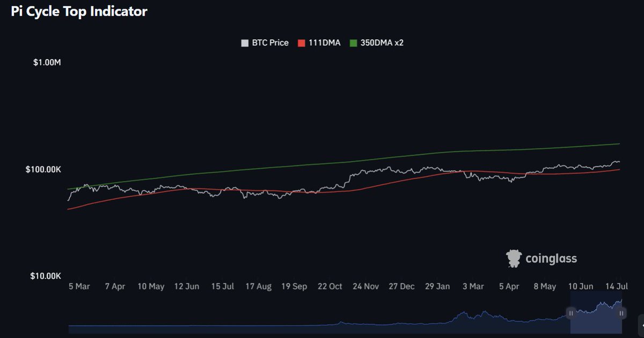Image resolution: width=644 pixels, height=338 pixels.
Task: Select the 5 Mar date label
Action: point(79,286)
